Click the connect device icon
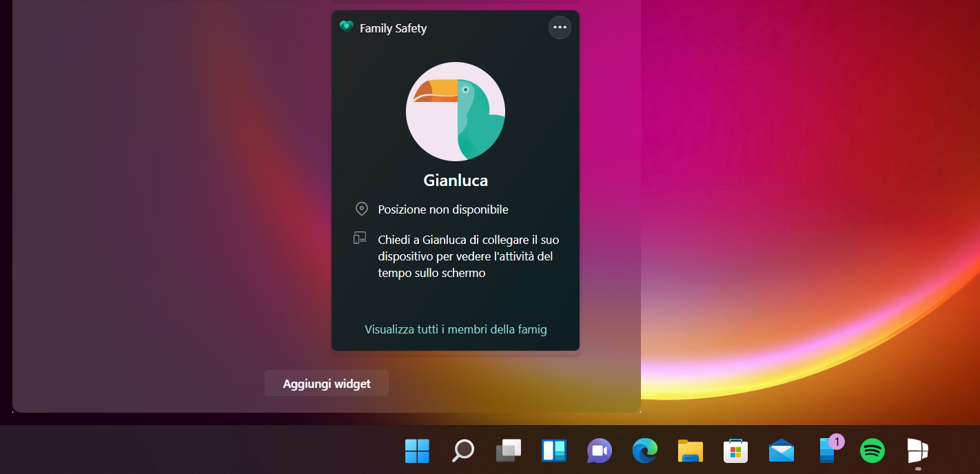Image resolution: width=980 pixels, height=474 pixels. 360,238
